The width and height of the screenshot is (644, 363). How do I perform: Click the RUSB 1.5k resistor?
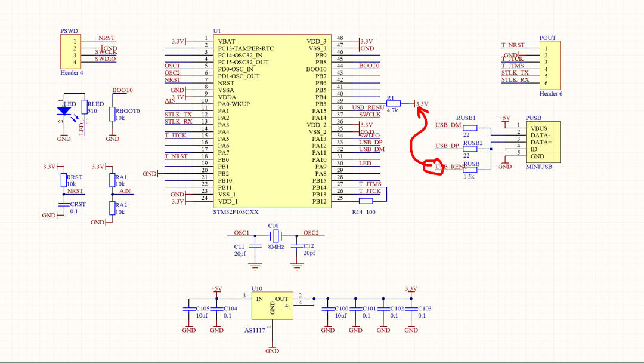click(470, 170)
